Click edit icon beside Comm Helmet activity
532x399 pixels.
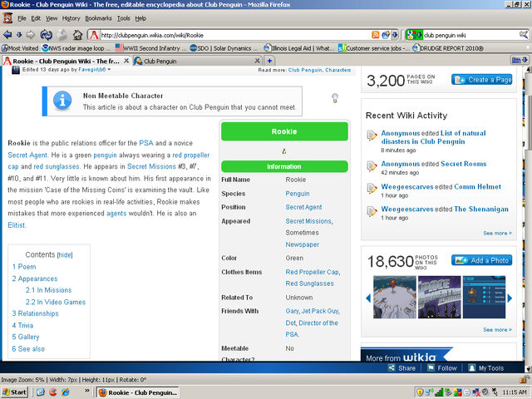coord(372,189)
